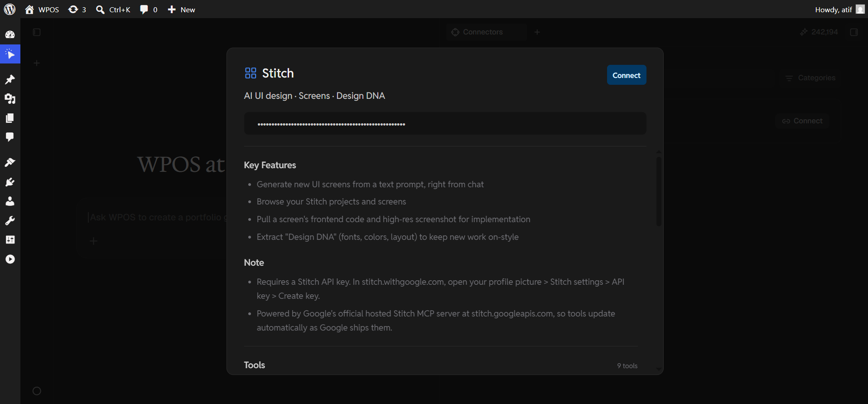The width and height of the screenshot is (868, 404).
Task: Click the dimmed background Connect button
Action: [x=802, y=121]
